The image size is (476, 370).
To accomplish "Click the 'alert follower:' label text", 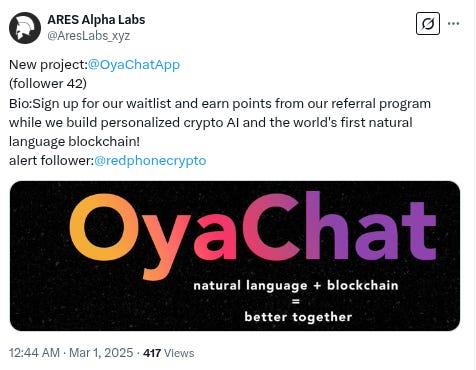I will click(52, 161).
